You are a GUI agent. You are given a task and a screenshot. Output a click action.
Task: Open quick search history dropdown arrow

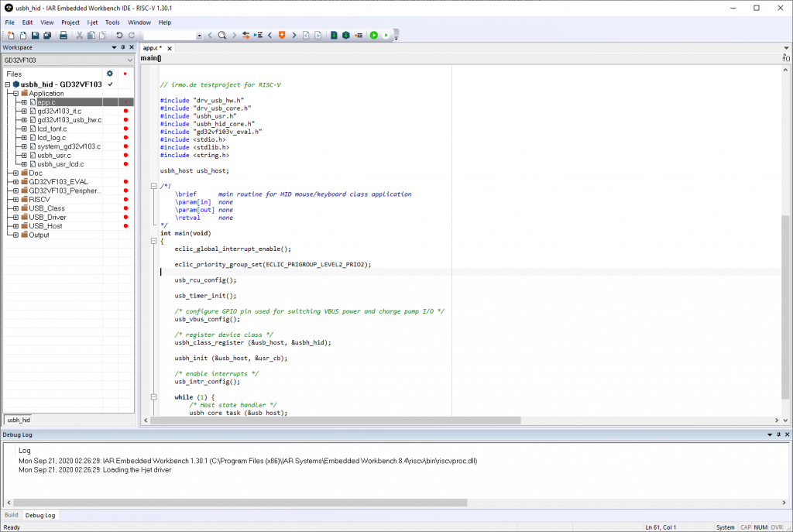point(199,36)
